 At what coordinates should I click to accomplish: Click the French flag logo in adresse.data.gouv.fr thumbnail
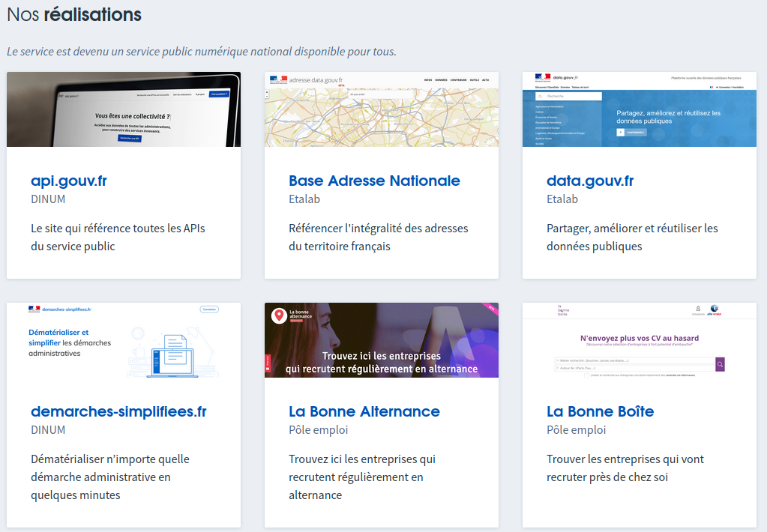click(x=278, y=79)
